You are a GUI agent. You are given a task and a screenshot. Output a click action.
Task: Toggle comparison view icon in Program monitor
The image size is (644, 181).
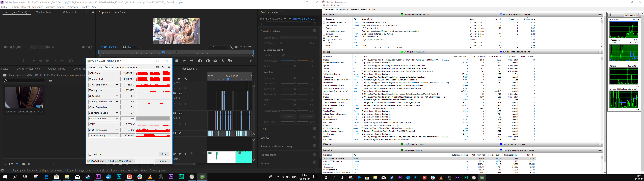click(x=230, y=61)
